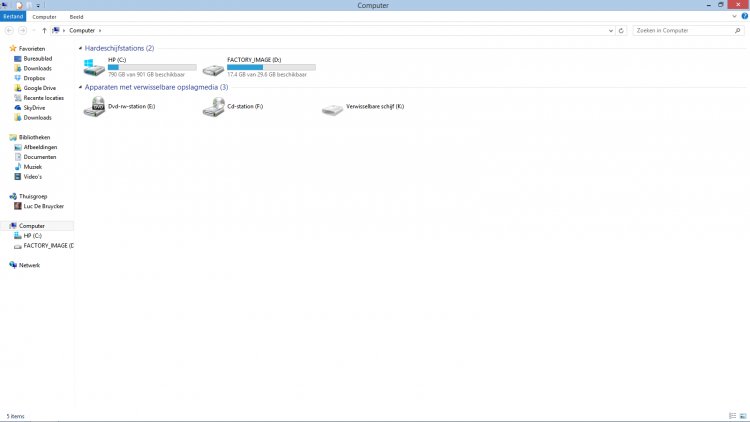The width and height of the screenshot is (750, 422).
Task: Open SkyDrive in the sidebar
Action: pos(34,108)
